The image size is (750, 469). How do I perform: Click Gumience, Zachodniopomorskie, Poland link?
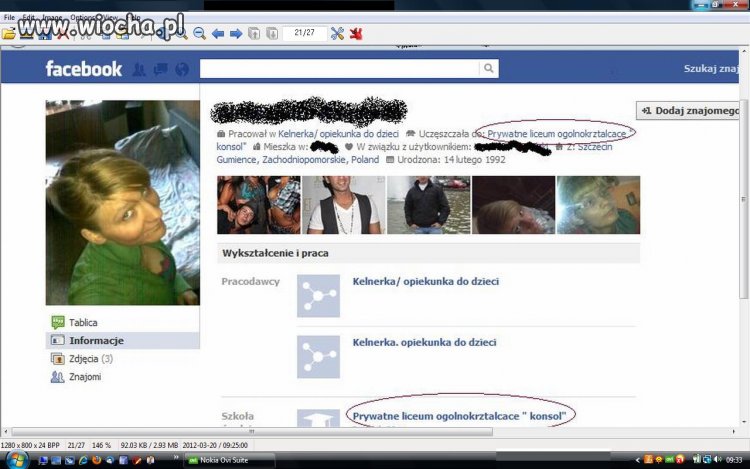(298, 160)
